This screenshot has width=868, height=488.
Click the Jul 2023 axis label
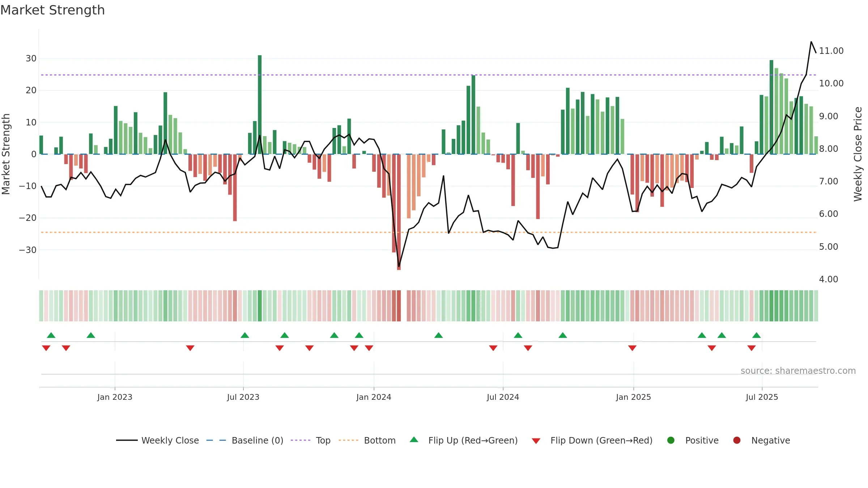(243, 397)
